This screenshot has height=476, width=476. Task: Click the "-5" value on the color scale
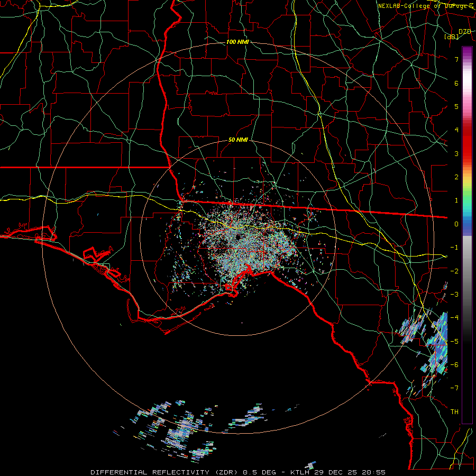[454, 342]
